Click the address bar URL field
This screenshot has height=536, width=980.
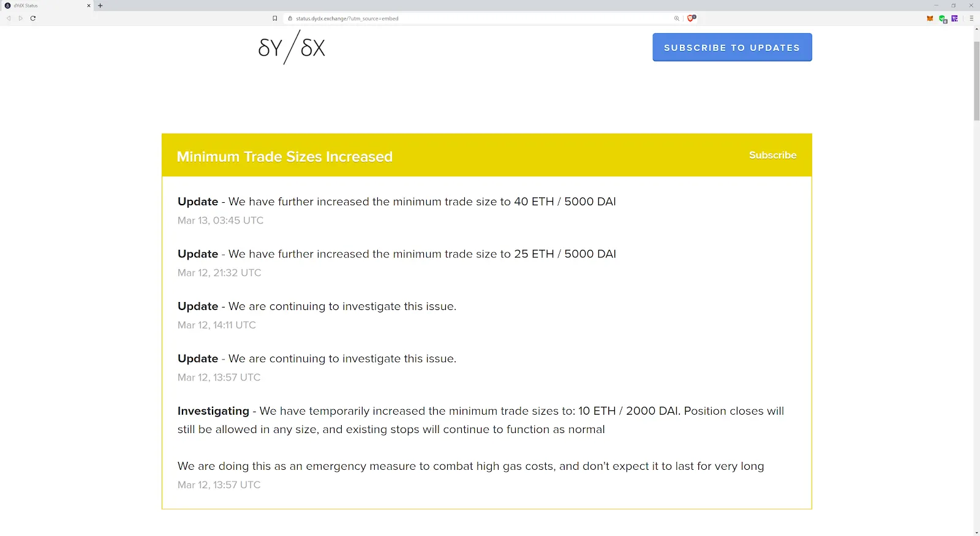coord(478,18)
